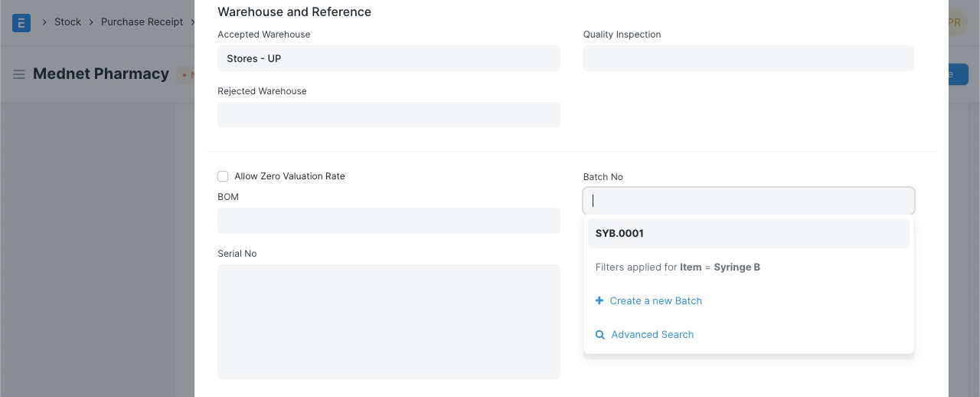Image resolution: width=980 pixels, height=397 pixels.
Task: Click inside the Serial No text area
Action: tap(388, 322)
